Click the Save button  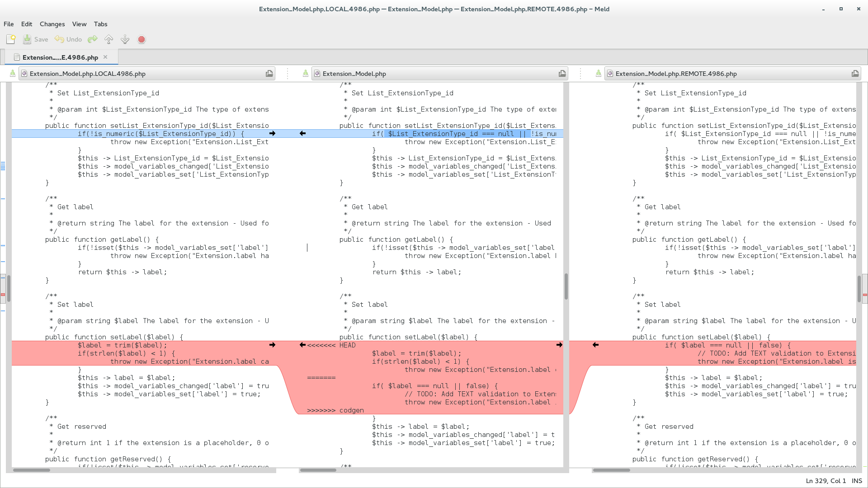coord(36,39)
